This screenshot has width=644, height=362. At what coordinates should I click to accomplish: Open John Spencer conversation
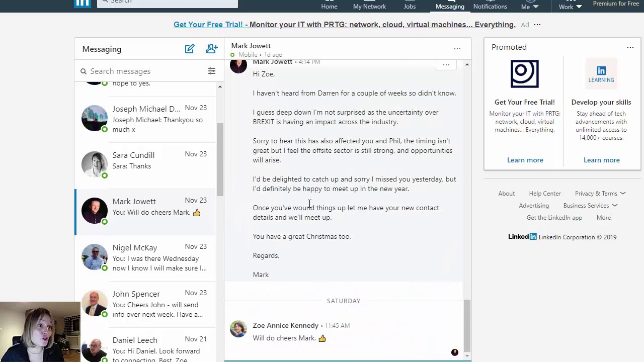[x=145, y=305]
